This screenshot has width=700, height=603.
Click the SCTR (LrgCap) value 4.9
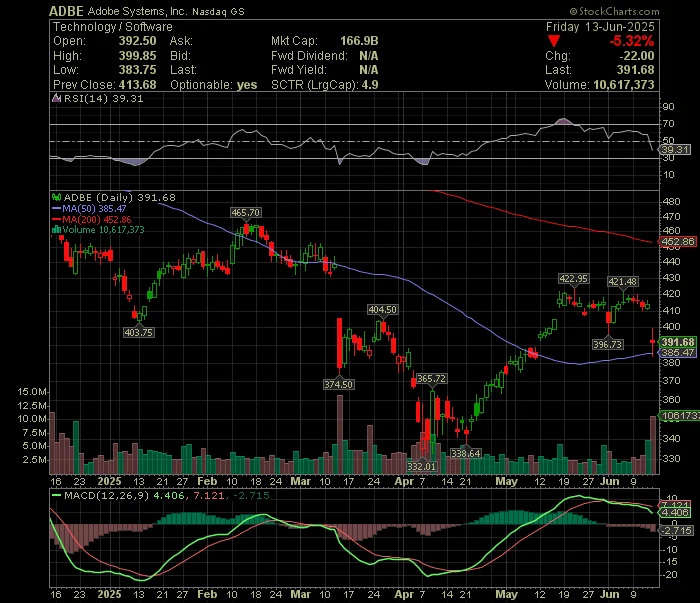coord(370,85)
